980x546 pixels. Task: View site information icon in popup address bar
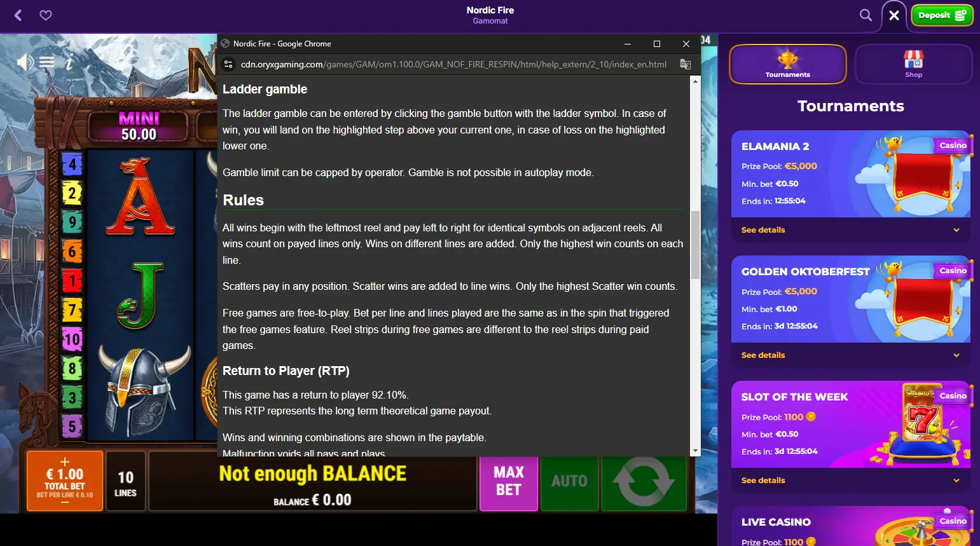229,64
